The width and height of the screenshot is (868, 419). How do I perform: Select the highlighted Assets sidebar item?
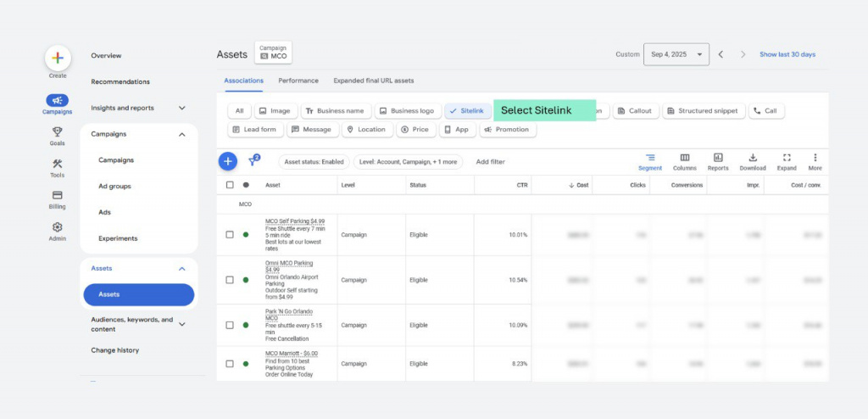(x=139, y=295)
